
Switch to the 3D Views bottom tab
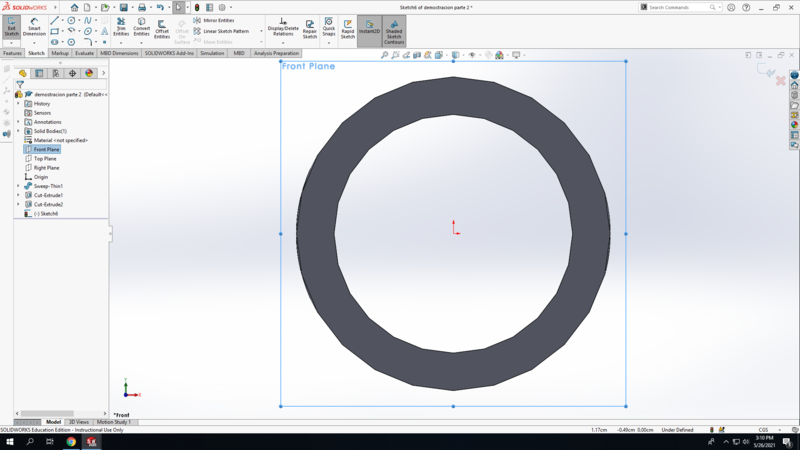tap(79, 422)
